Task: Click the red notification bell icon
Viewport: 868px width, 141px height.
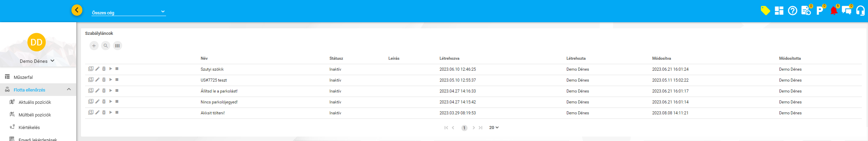Action: (834, 11)
